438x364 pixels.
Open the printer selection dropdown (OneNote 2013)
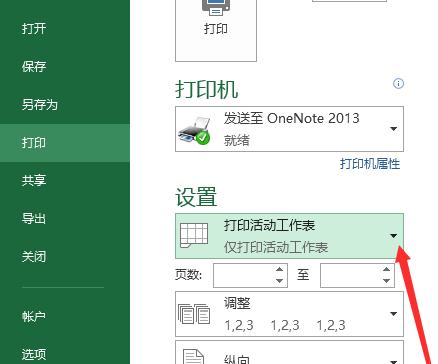click(x=289, y=129)
